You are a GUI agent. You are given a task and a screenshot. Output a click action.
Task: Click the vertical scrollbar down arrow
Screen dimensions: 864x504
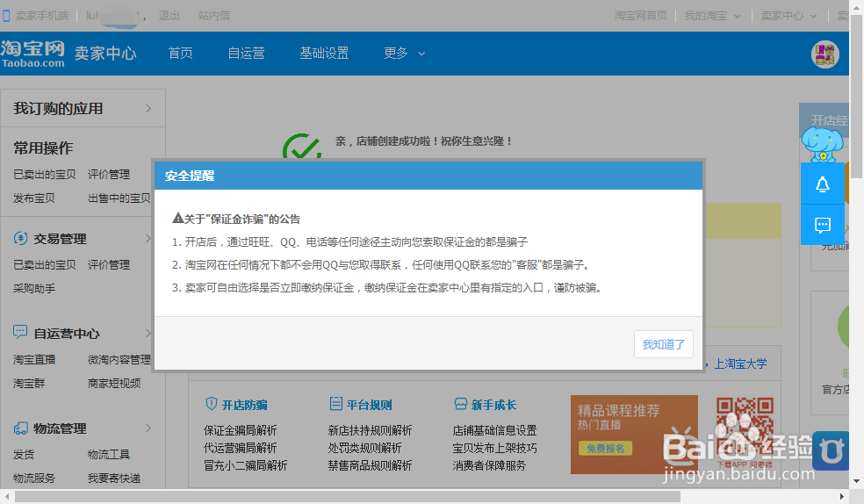click(x=856, y=481)
